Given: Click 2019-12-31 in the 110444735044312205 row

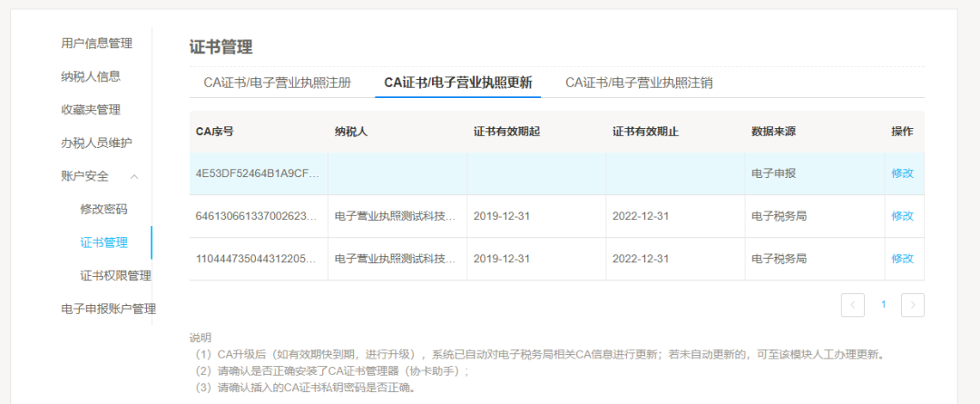Looking at the screenshot, I should (x=502, y=259).
